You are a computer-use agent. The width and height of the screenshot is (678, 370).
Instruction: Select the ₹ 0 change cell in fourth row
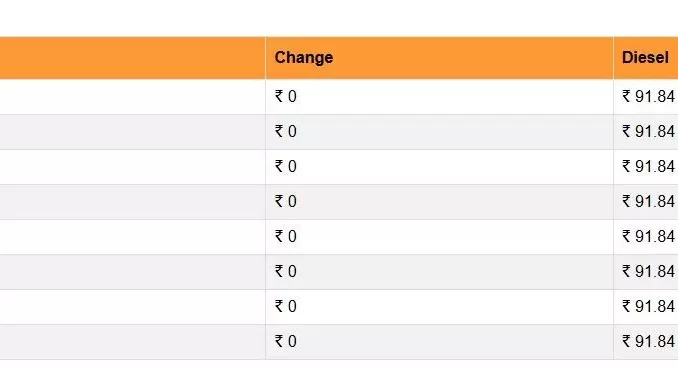(439, 202)
